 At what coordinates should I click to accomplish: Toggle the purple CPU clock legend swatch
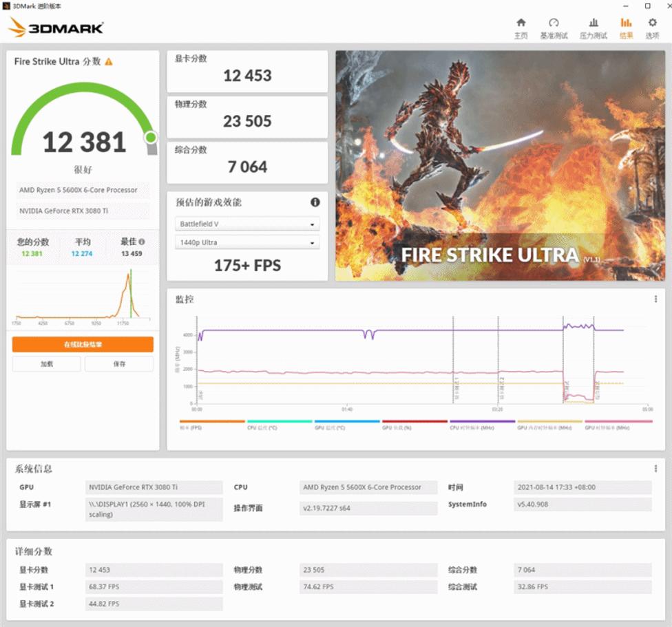tap(482, 421)
